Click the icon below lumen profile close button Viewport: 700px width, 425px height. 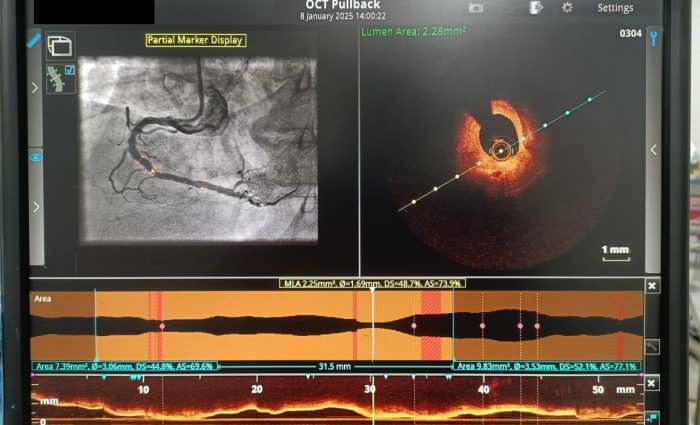pos(652,346)
